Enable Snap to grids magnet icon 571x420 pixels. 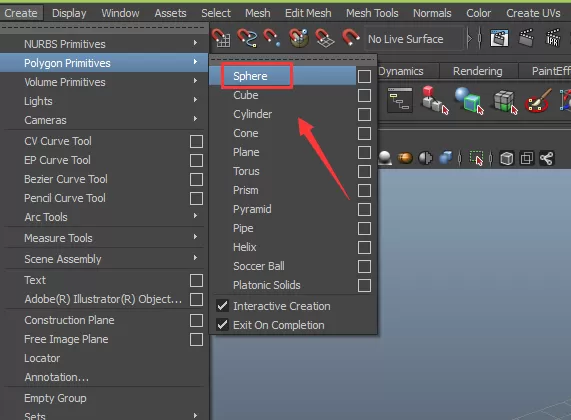pos(221,38)
